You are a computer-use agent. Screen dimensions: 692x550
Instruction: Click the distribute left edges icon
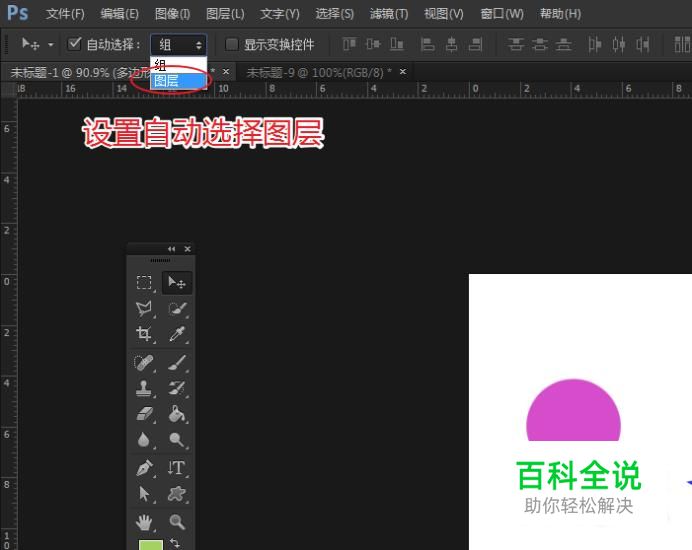(x=595, y=44)
